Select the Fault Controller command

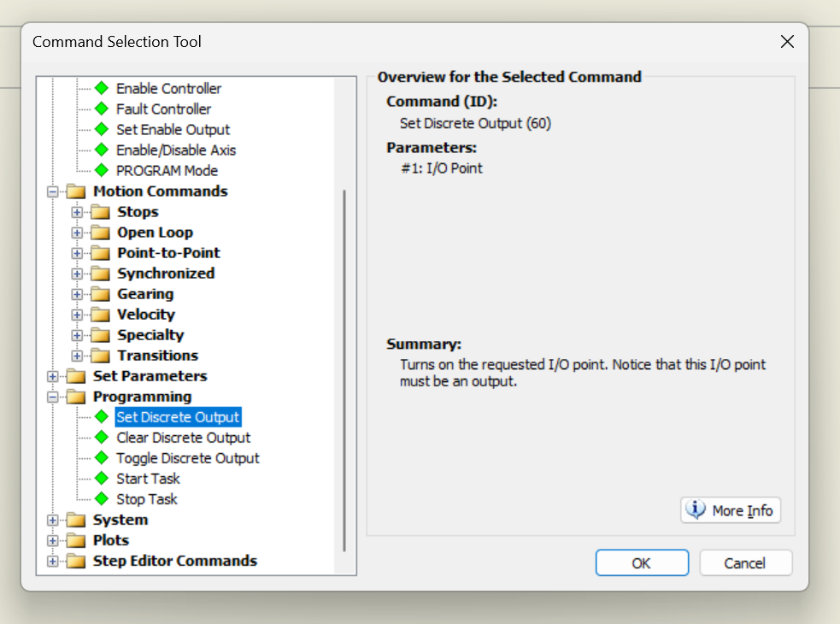164,109
